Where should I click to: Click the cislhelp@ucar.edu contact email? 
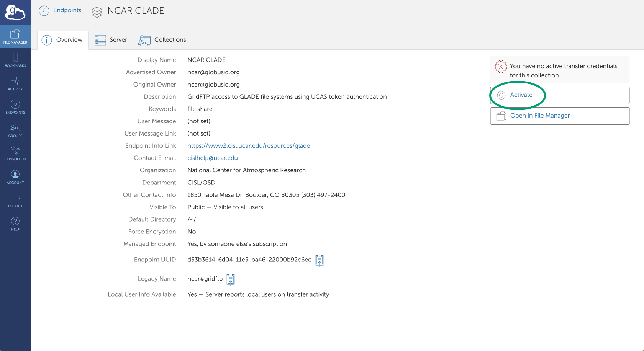(x=213, y=158)
